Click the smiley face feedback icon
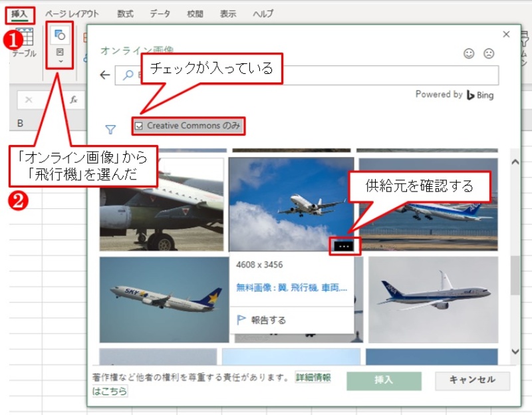The image size is (532, 415). tap(469, 54)
